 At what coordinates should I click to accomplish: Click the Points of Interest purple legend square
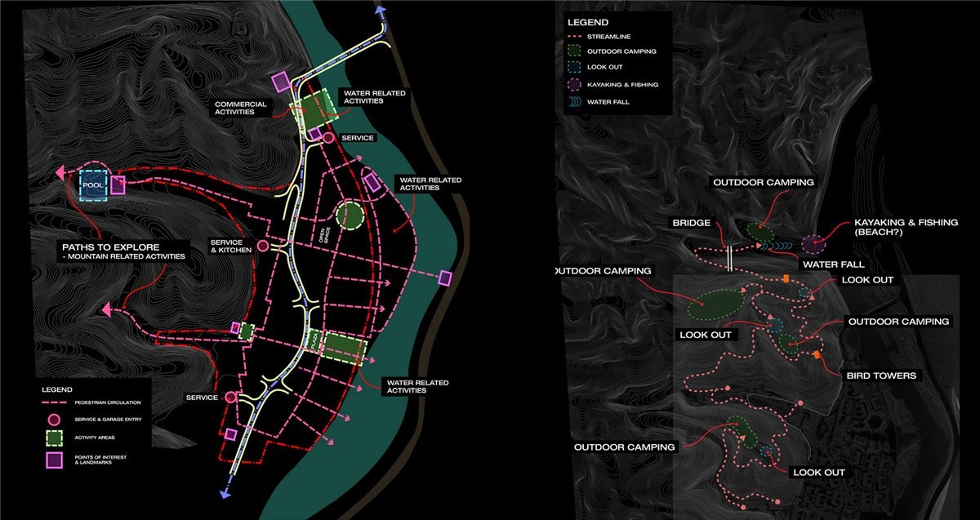click(55, 460)
